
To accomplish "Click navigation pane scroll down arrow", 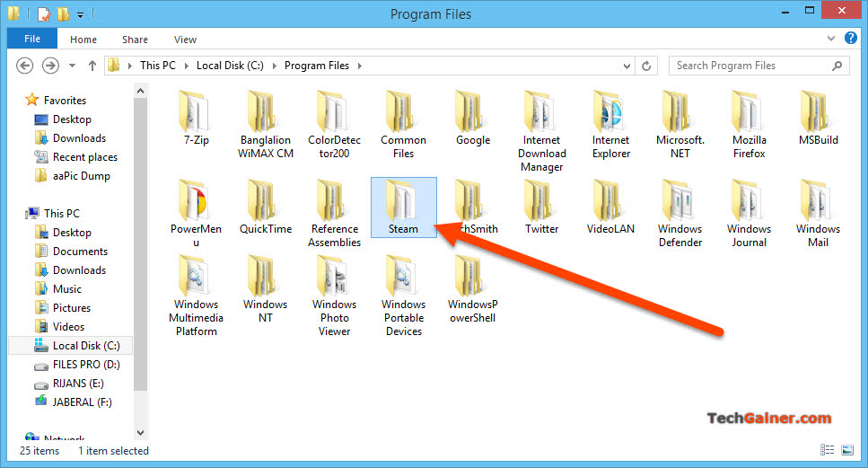I will (x=141, y=433).
